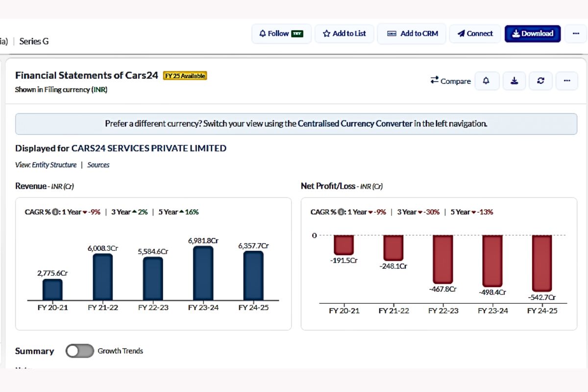Click the Series G label
The image size is (588, 392).
coord(34,41)
